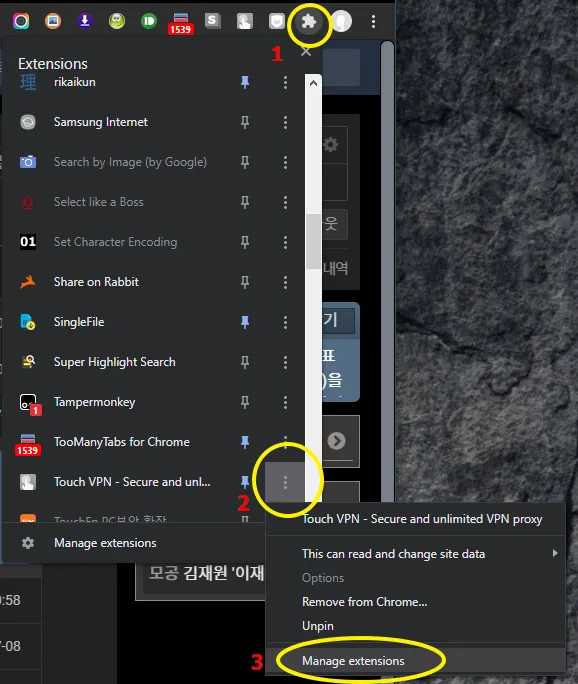Click the Touch VPN hand toolbar icon

click(245, 21)
